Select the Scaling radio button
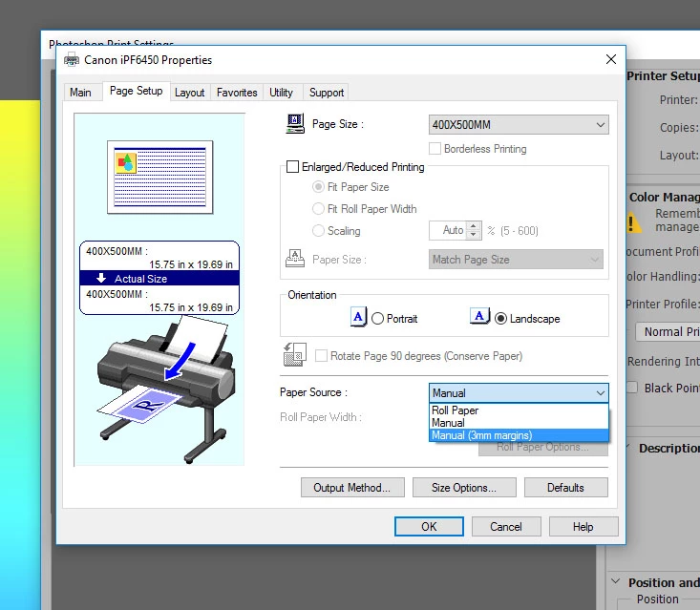700x610 pixels. [x=318, y=230]
